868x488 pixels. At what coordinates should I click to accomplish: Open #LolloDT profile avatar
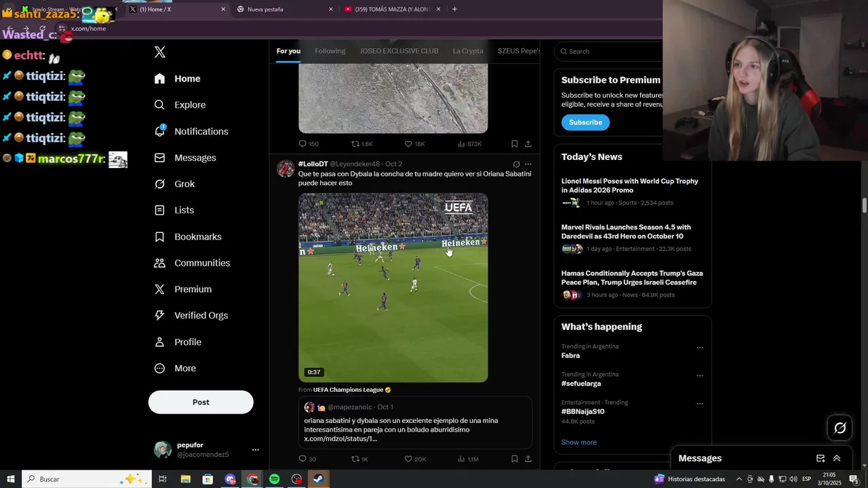pos(285,169)
